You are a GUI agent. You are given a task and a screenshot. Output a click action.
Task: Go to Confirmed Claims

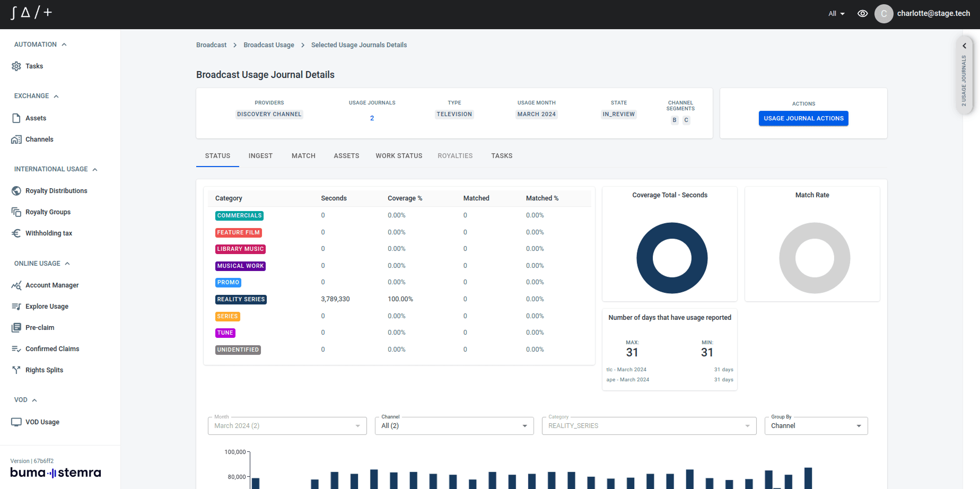point(52,349)
